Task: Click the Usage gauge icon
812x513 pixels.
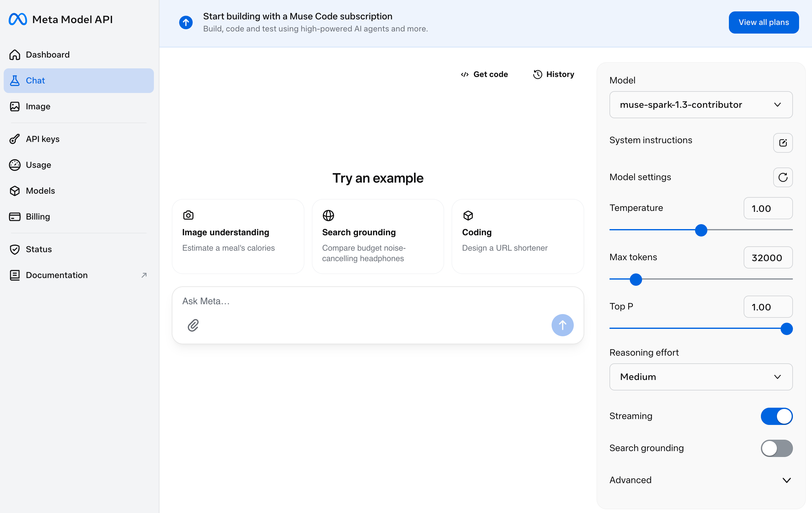Action: pos(14,165)
